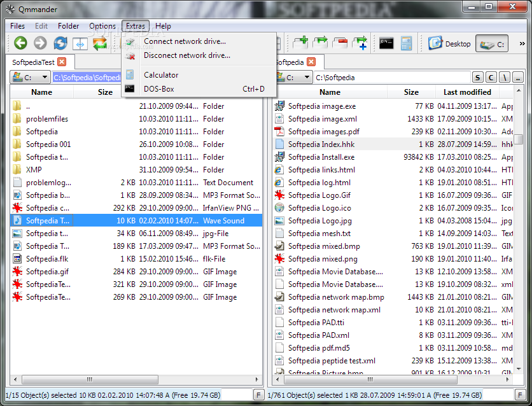Select Softpedia mesh.txt file

point(319,234)
